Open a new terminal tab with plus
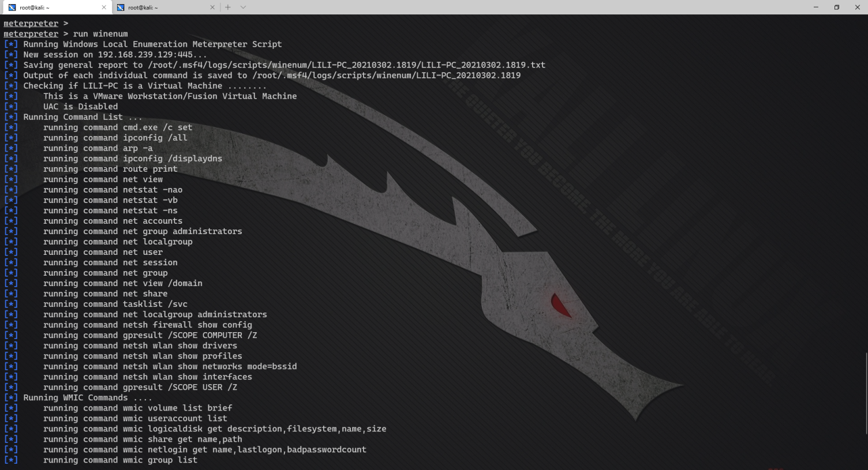The width and height of the screenshot is (868, 470). (228, 7)
